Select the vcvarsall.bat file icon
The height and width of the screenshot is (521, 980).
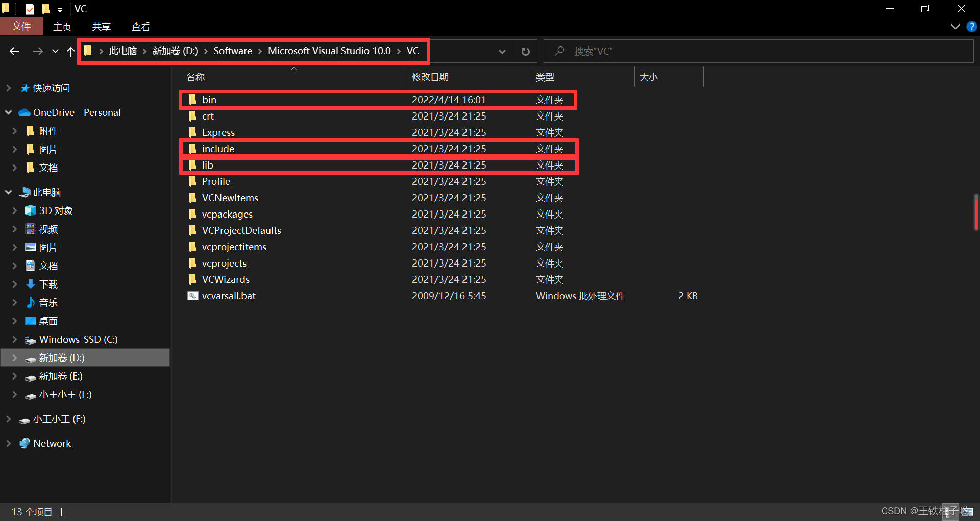click(x=192, y=296)
